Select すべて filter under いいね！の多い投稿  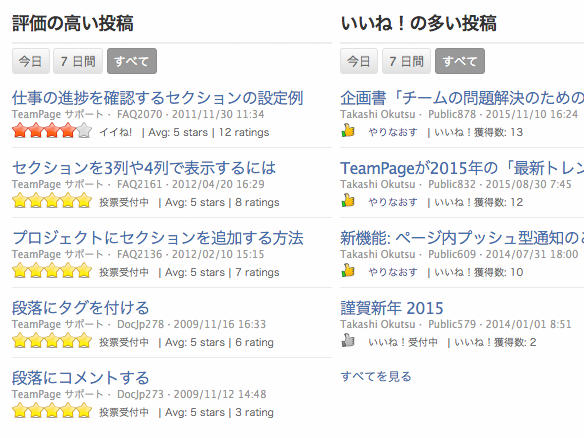click(x=460, y=61)
